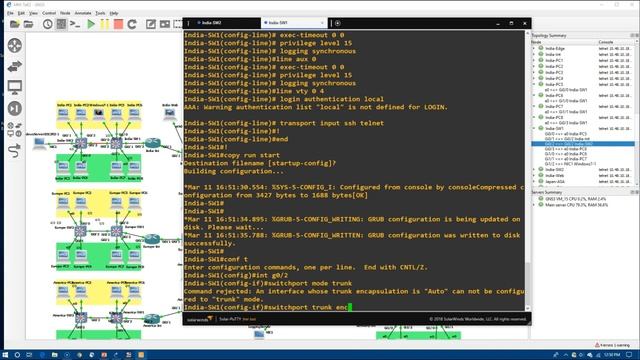Float the Topology Summary panel
640x360 pixels.
pos(632,36)
